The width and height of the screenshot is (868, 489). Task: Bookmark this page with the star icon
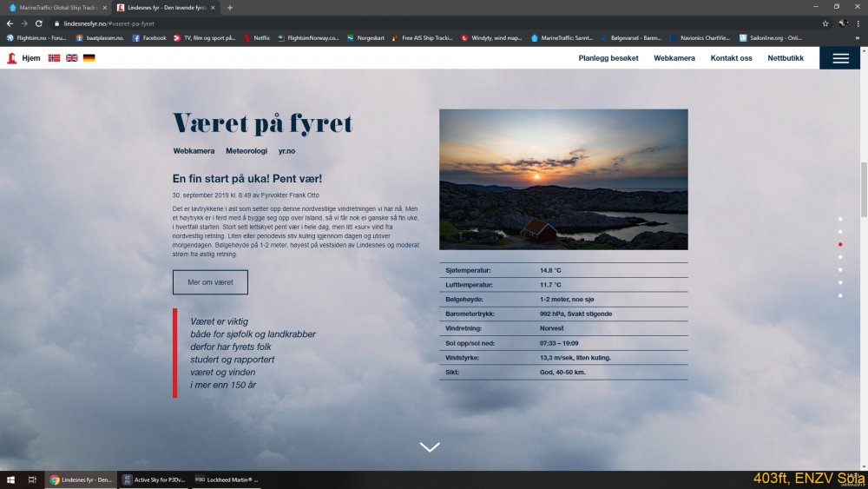pos(825,23)
